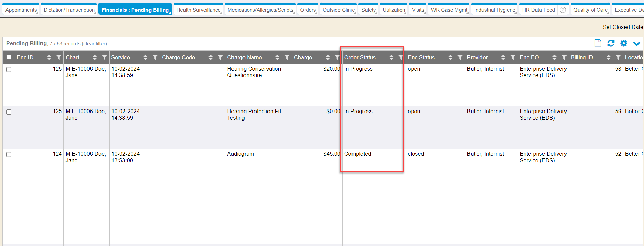Screen dimensions: 644x246
Task: Refresh the Pending Billing table
Action: (611, 43)
